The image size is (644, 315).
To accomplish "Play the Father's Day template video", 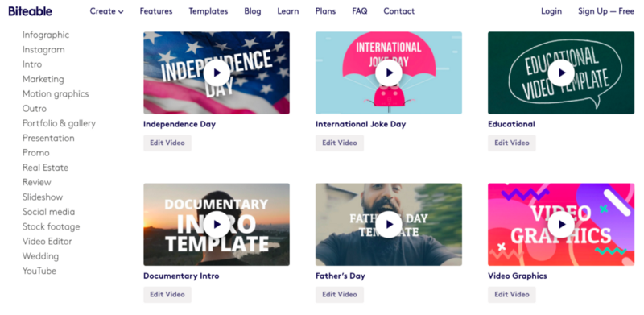I will click(x=389, y=225).
